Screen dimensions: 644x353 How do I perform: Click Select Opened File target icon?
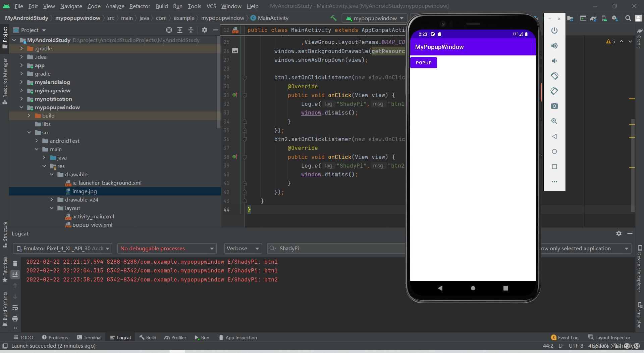coord(169,30)
